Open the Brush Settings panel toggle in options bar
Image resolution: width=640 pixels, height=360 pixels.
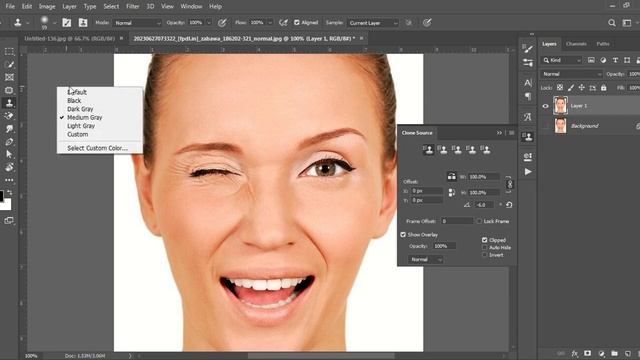(x=67, y=23)
